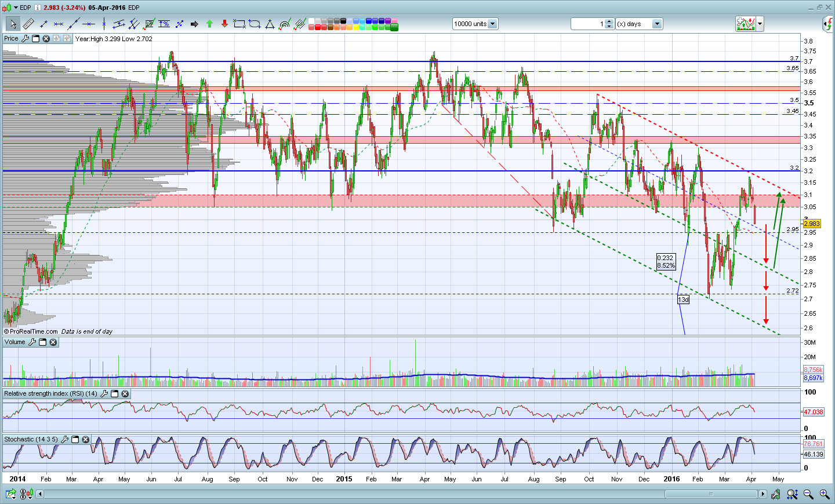The width and height of the screenshot is (835, 504).
Task: Click the horizontal scrollbar left arrow
Action: [40, 494]
